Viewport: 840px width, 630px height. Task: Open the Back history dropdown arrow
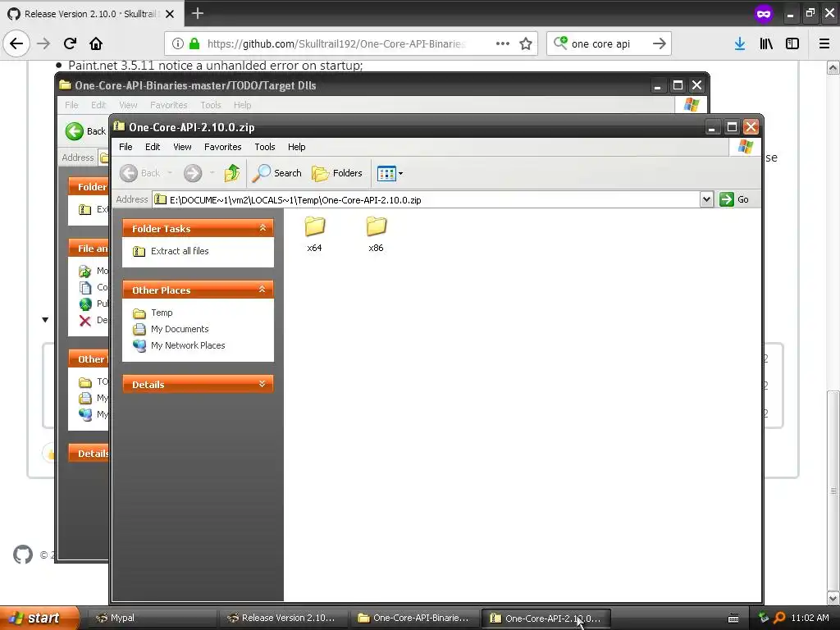coord(170,173)
